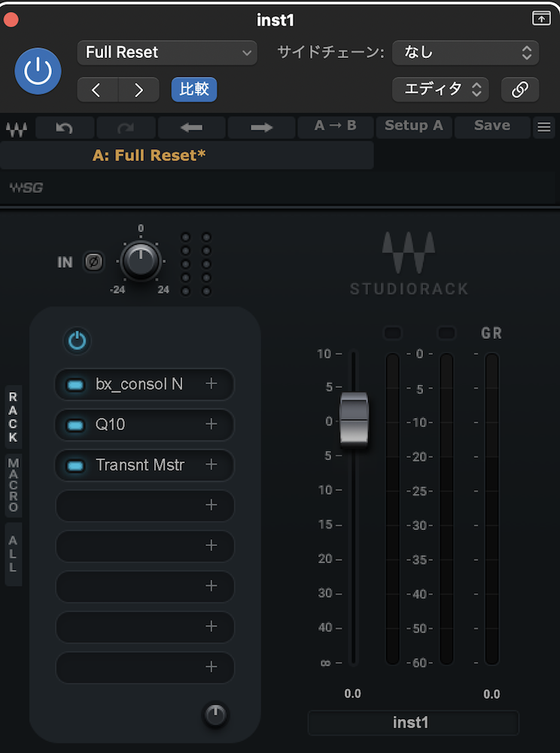560x753 pixels.
Task: Click the A → B copy button
Action: (336, 127)
